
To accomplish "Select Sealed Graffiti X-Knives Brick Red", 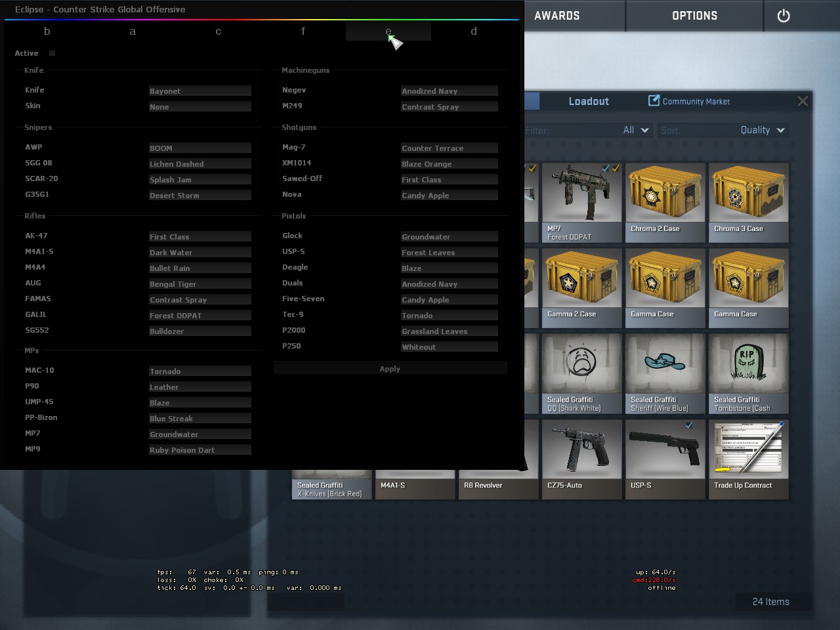I will 331,484.
